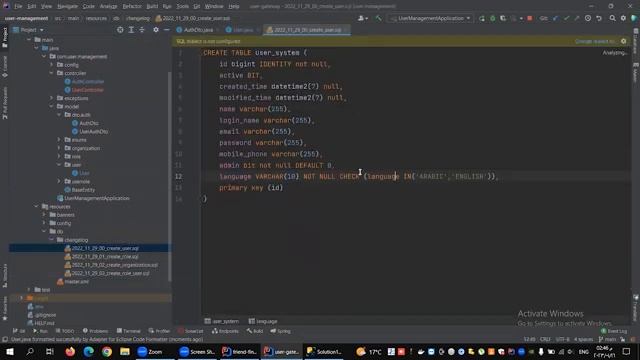Open the UserManagementApplication run configuration dropdown

430,18
